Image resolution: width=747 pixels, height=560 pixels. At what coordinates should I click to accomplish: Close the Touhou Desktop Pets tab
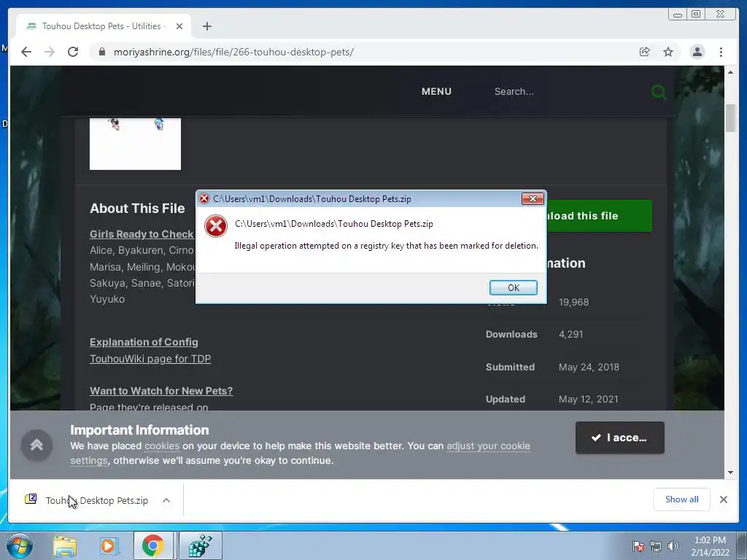coord(179,26)
